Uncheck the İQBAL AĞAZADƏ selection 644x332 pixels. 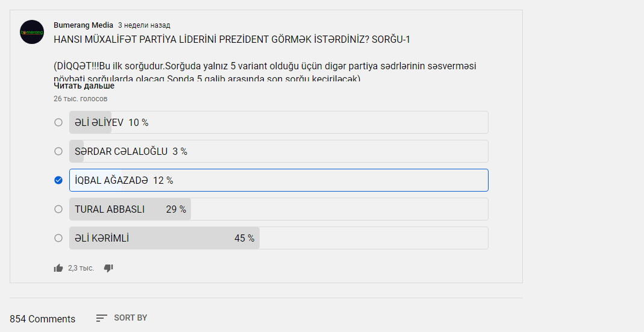(x=58, y=180)
